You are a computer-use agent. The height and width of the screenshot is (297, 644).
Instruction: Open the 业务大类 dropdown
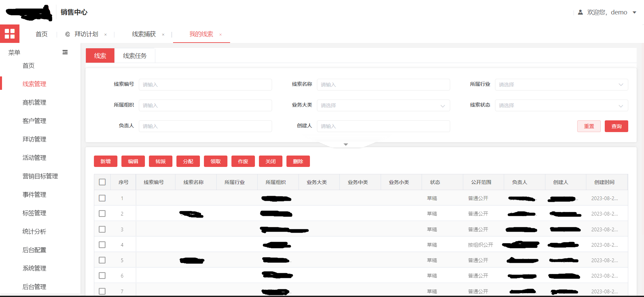coord(383,105)
